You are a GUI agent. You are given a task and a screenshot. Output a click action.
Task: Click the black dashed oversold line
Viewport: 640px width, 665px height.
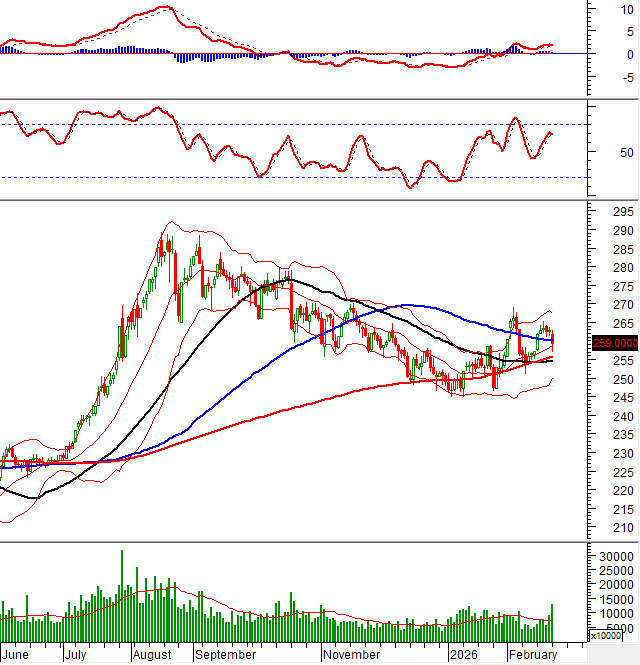[300, 177]
